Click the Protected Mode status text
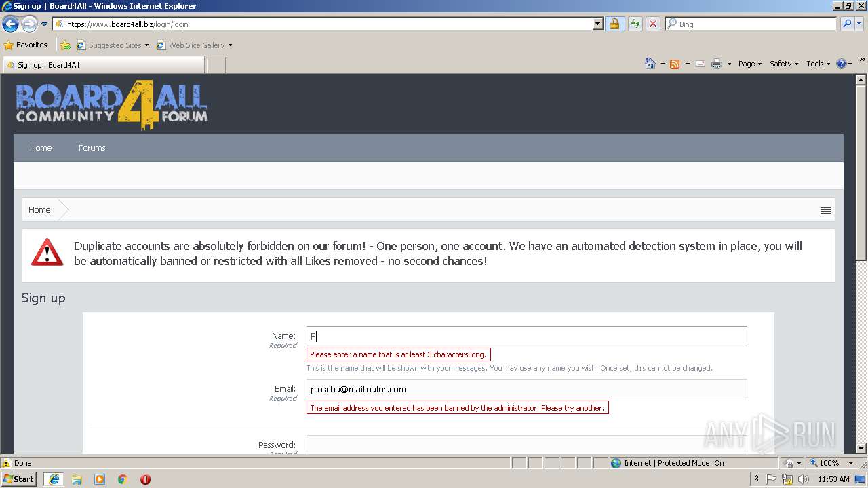This screenshot has height=488, width=868. pos(673,463)
